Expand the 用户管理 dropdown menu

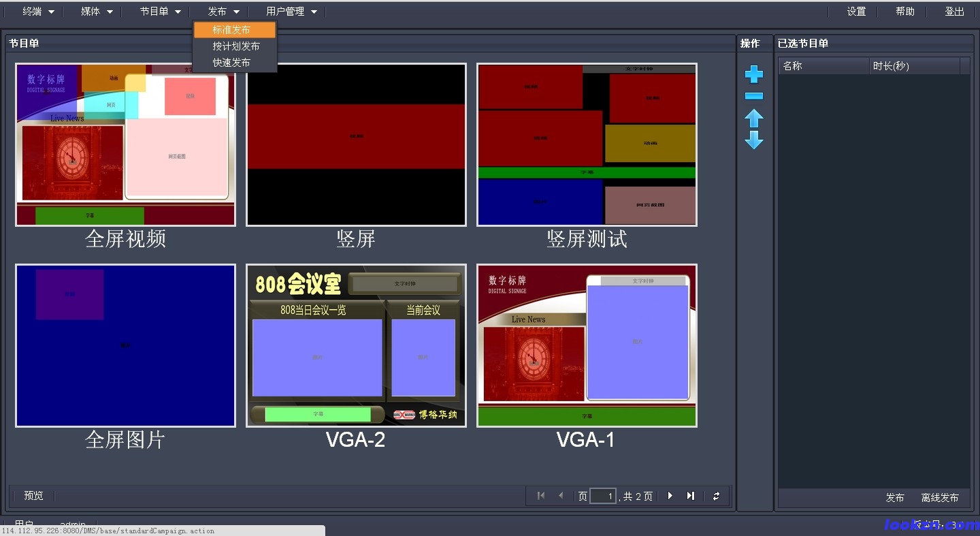[x=291, y=12]
